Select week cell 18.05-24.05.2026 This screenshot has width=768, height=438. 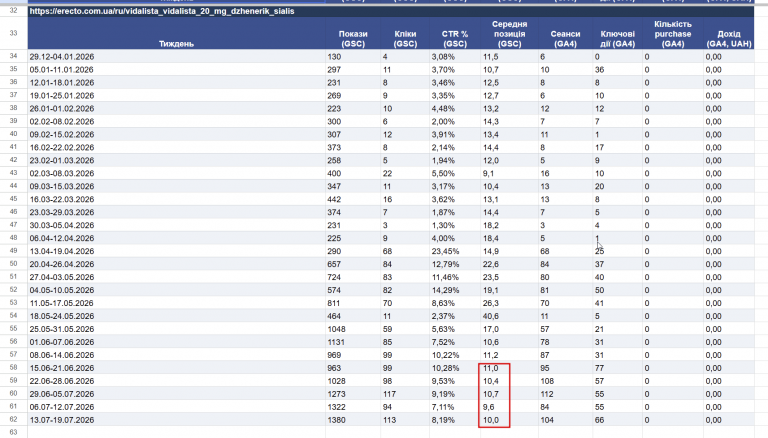coord(176,316)
